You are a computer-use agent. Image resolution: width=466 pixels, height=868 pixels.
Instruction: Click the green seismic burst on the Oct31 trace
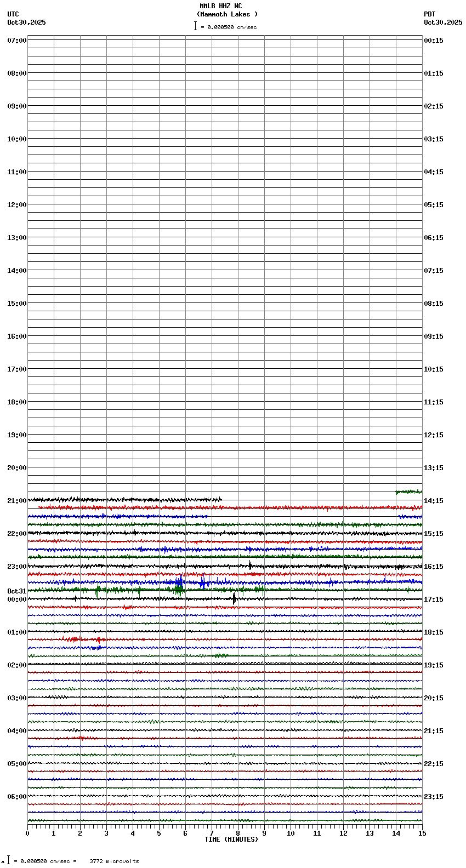(178, 590)
